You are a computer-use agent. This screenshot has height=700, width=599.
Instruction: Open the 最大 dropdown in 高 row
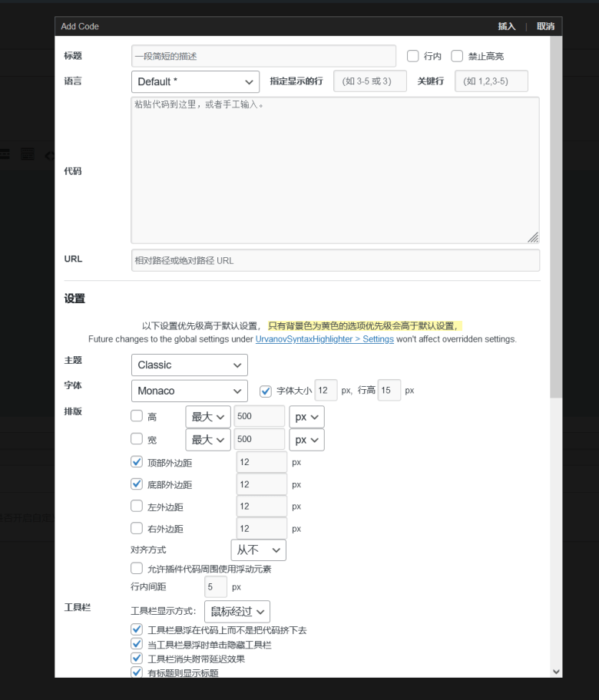tap(207, 417)
